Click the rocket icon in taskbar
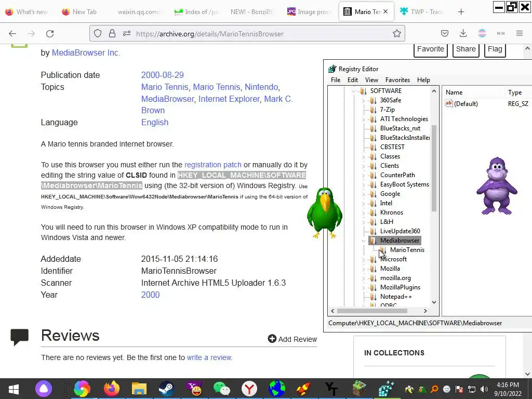This screenshot has width=532, height=399. point(303,389)
